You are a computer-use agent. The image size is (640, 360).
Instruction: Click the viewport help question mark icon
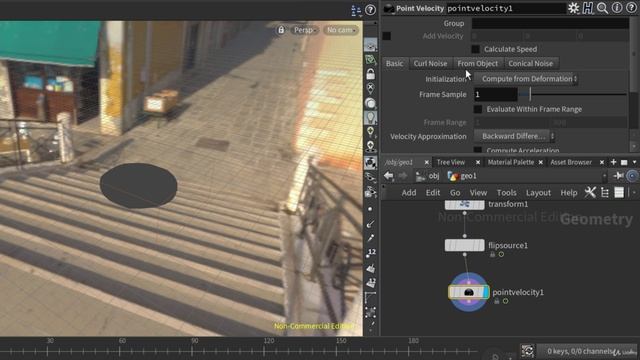[370, 10]
